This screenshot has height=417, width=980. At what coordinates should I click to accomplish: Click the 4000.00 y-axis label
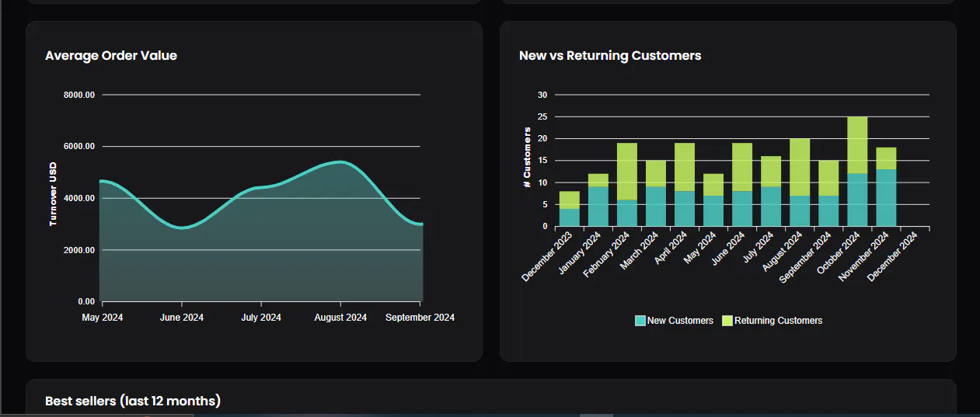[x=79, y=198]
